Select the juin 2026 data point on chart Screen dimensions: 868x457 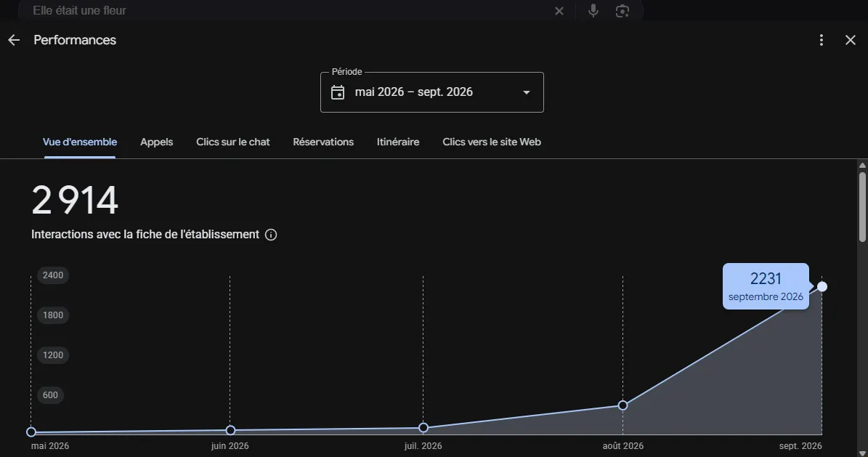click(x=230, y=430)
